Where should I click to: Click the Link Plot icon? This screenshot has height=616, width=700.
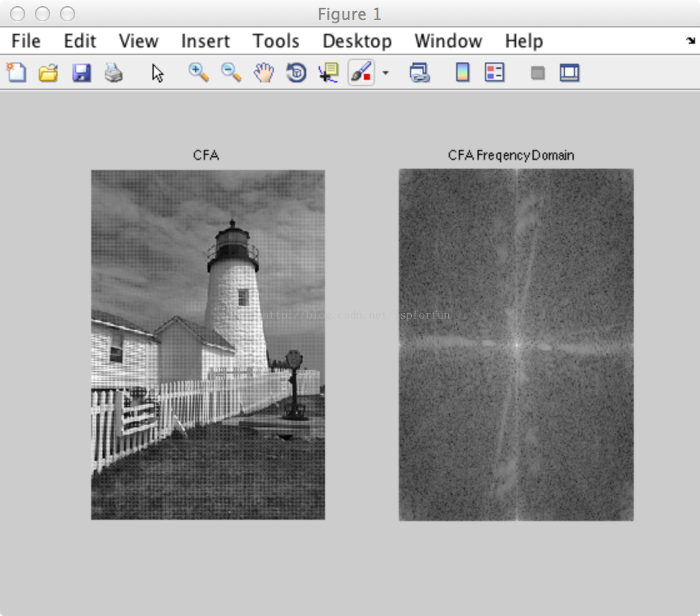point(419,72)
